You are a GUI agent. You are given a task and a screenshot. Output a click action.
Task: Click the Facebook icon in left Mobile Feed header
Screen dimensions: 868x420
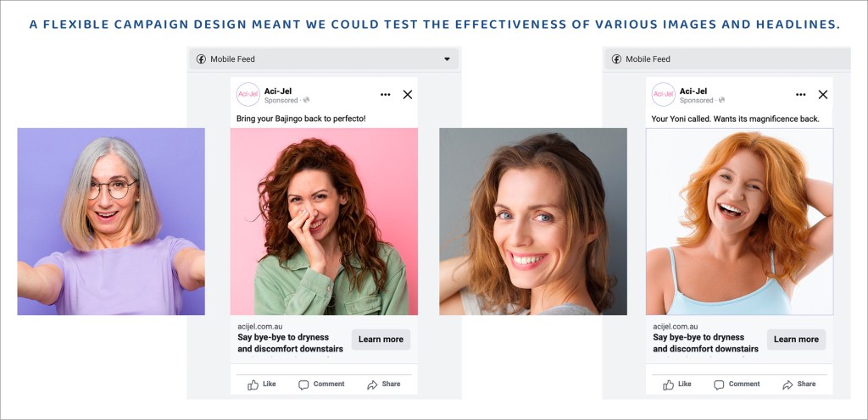click(x=201, y=59)
